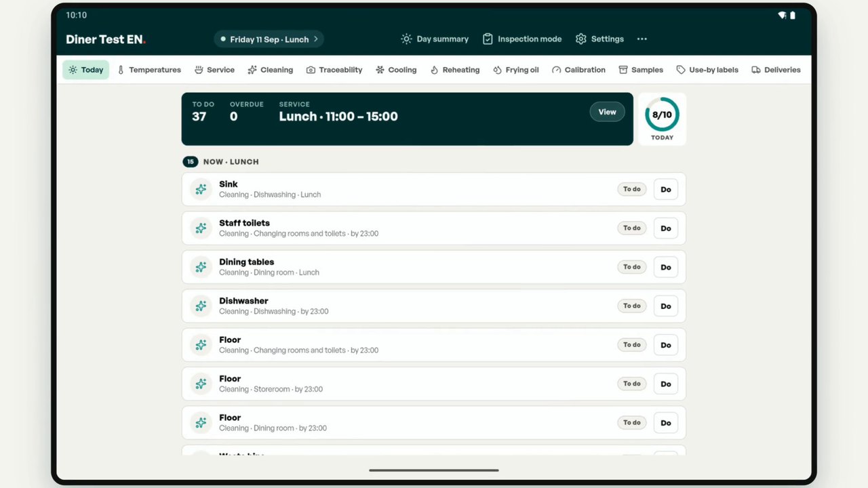
Task: Click Do for the Sink task
Action: [x=666, y=189]
